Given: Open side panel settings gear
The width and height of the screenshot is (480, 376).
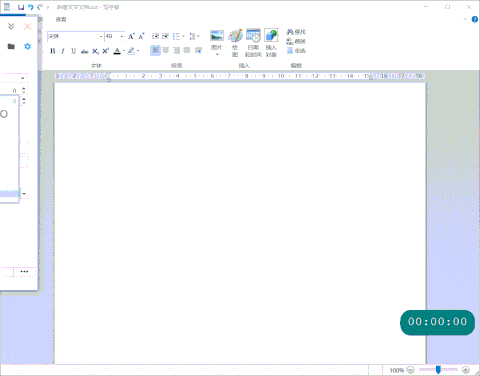Looking at the screenshot, I should 27,46.
